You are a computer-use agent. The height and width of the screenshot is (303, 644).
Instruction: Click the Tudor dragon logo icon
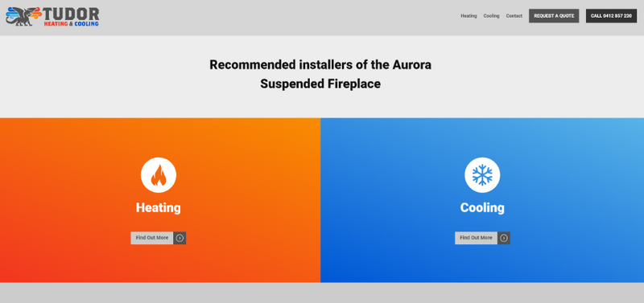[x=23, y=16]
